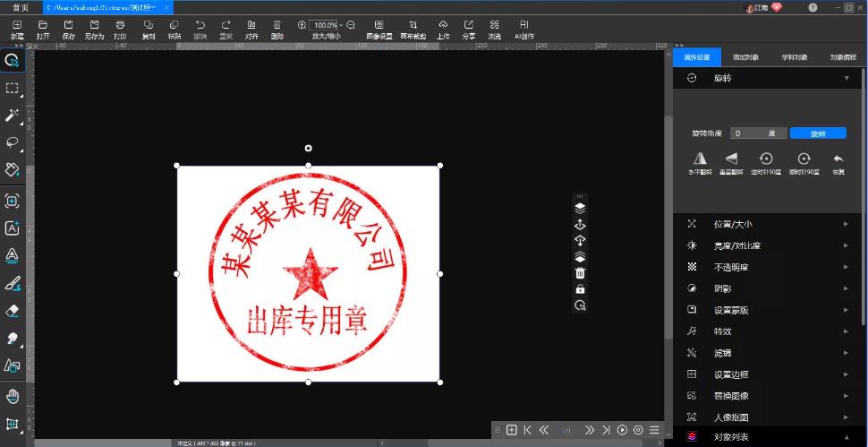
Task: Collapse the 对象列表 (Object list) section
Action: 846,437
